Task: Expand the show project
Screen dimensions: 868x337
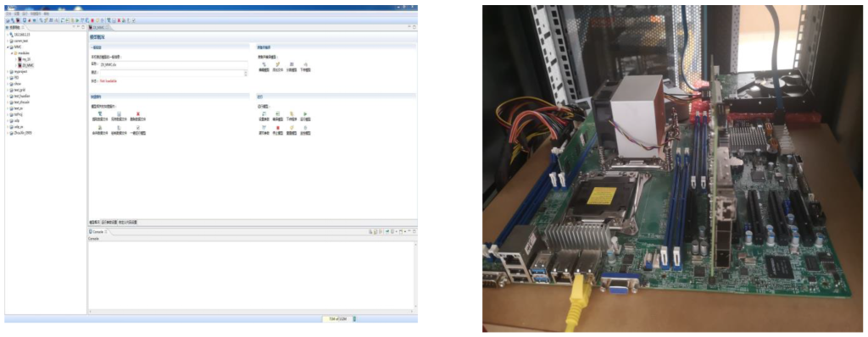Action: tap(8, 84)
